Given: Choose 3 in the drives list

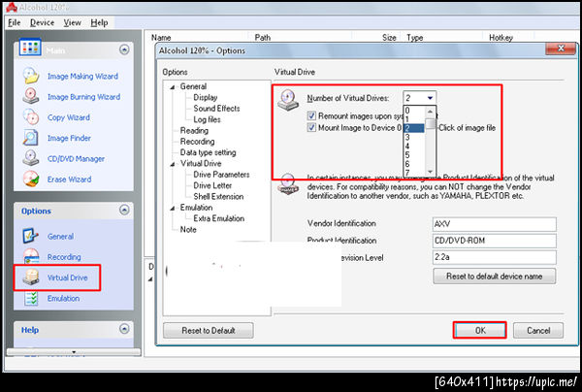Looking at the screenshot, I should 414,137.
